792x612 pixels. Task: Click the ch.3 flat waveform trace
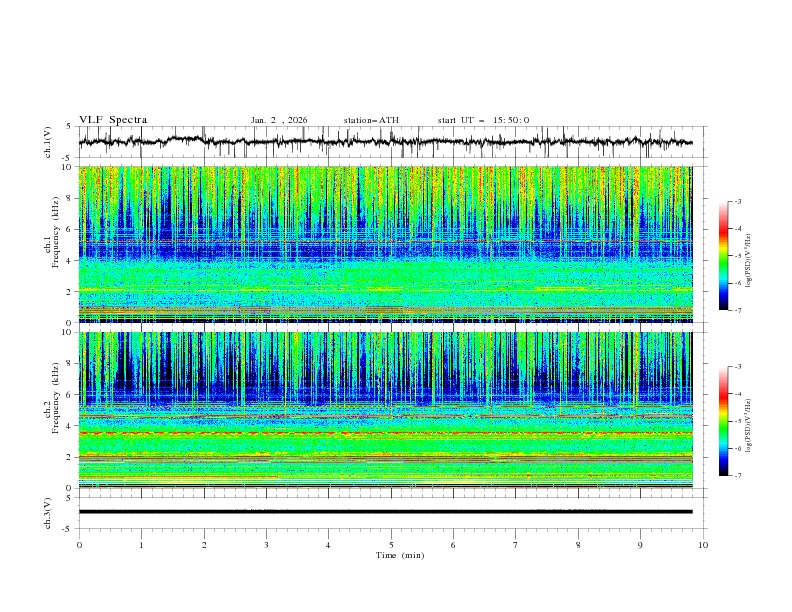click(x=385, y=512)
